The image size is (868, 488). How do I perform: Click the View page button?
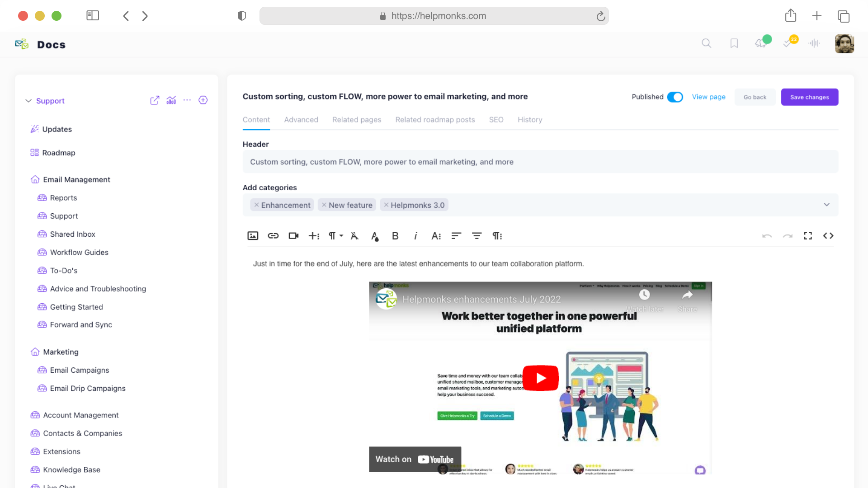pyautogui.click(x=709, y=97)
